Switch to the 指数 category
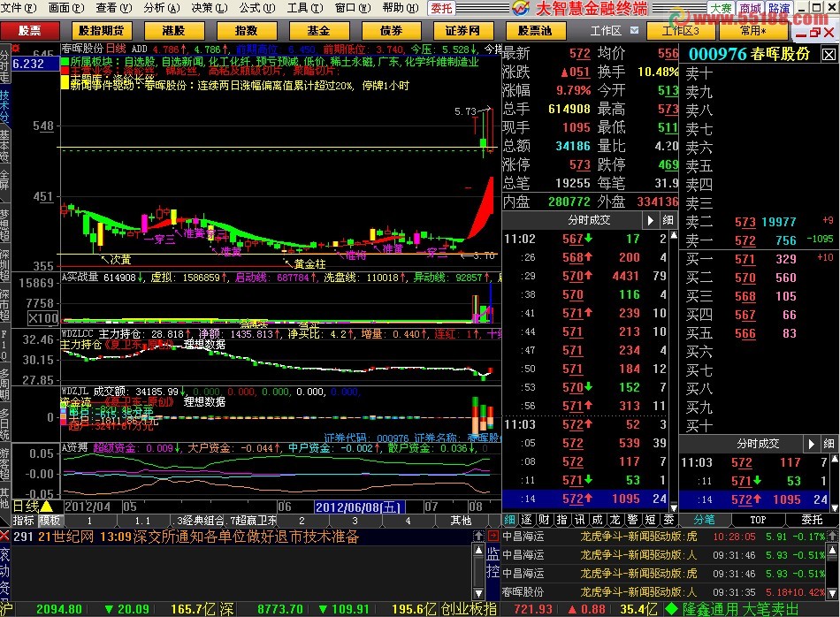 tap(246, 31)
